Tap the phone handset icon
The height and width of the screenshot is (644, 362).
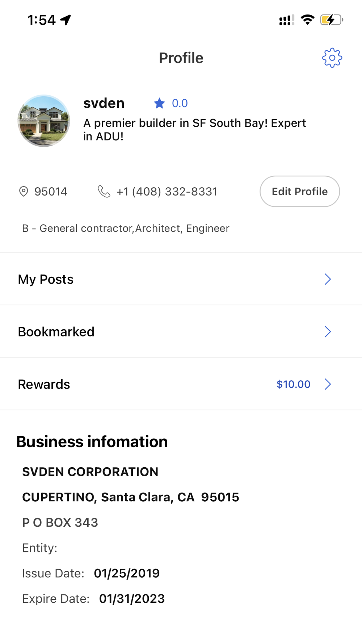pyautogui.click(x=104, y=192)
